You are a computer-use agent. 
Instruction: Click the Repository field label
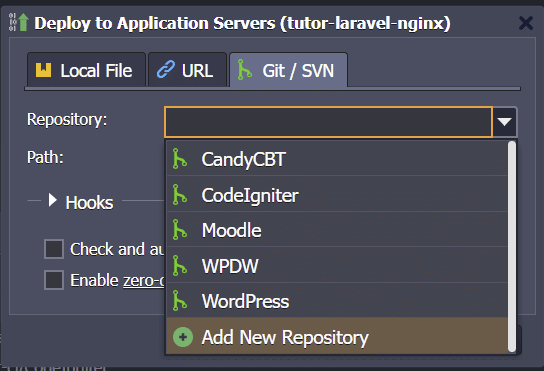67,120
